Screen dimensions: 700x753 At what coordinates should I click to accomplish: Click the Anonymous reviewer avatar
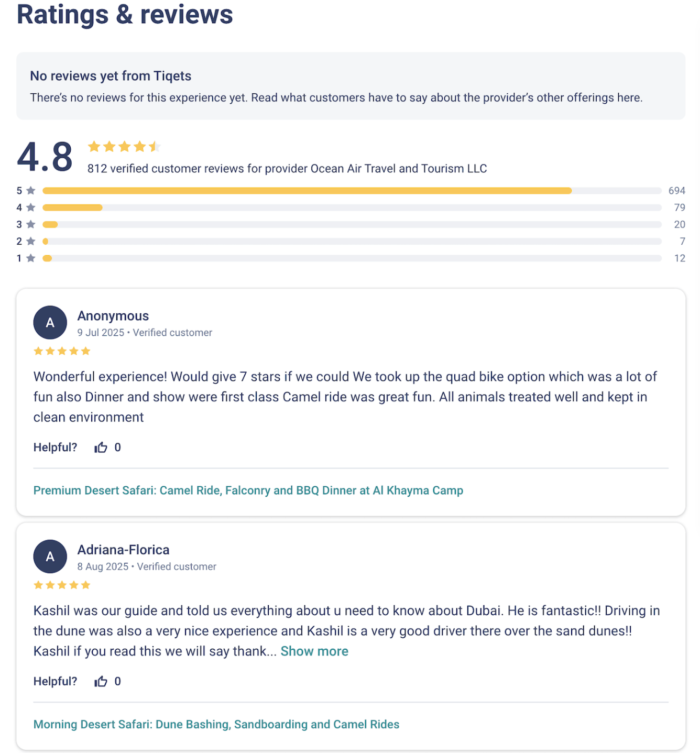tap(50, 322)
